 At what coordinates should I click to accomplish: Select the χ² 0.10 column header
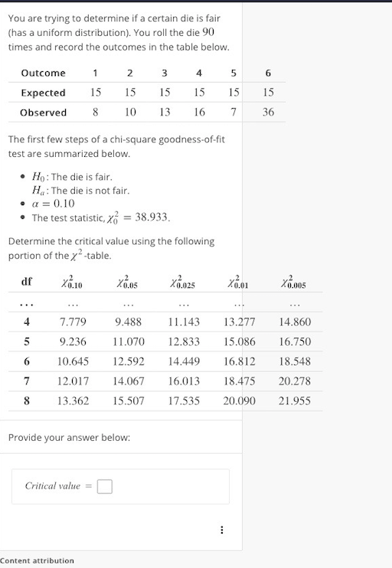click(x=72, y=282)
